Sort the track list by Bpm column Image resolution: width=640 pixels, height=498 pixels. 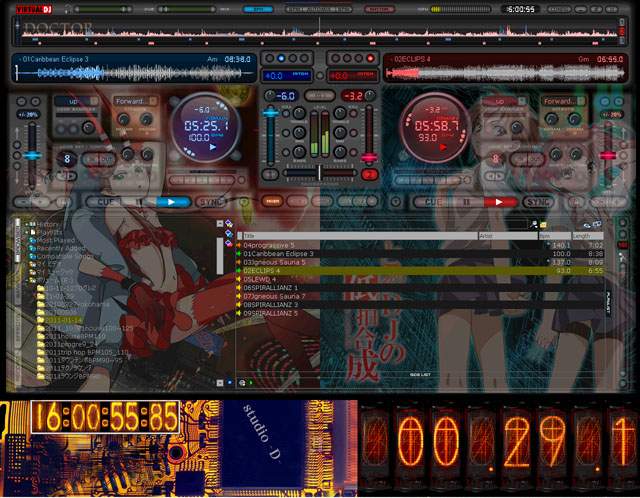[555, 236]
